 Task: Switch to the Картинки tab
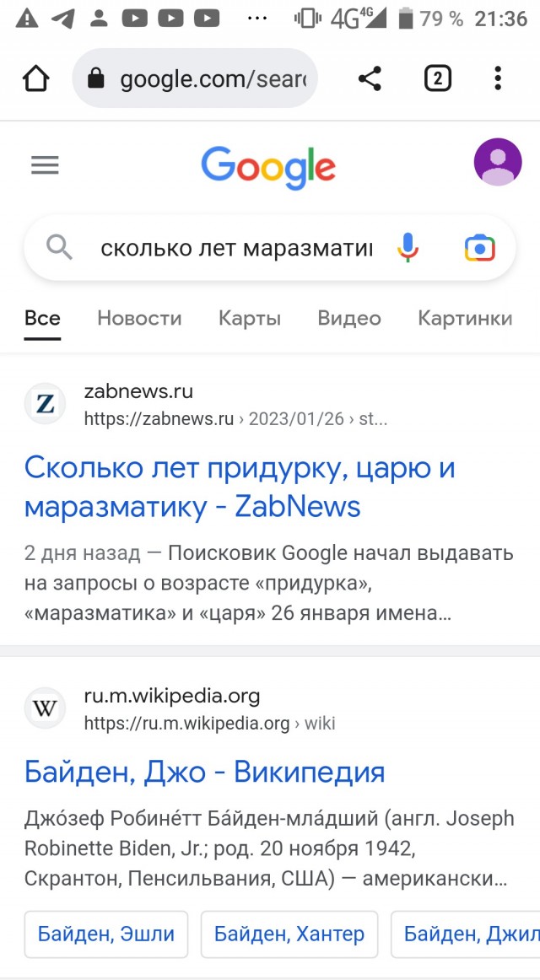[465, 319]
